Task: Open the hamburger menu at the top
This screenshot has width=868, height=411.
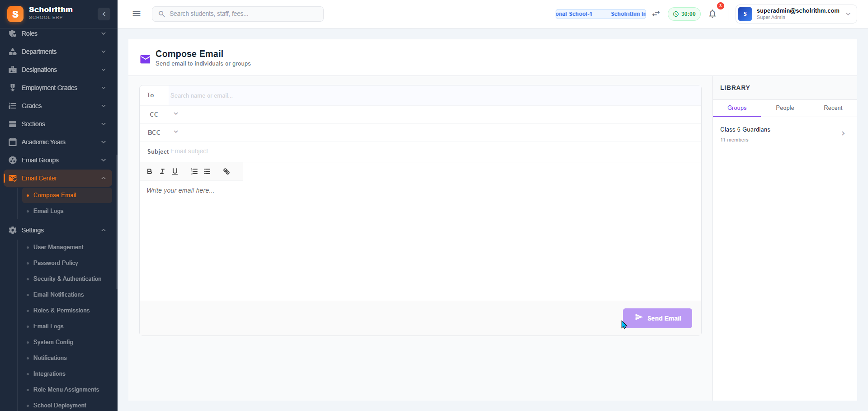Action: (x=137, y=14)
